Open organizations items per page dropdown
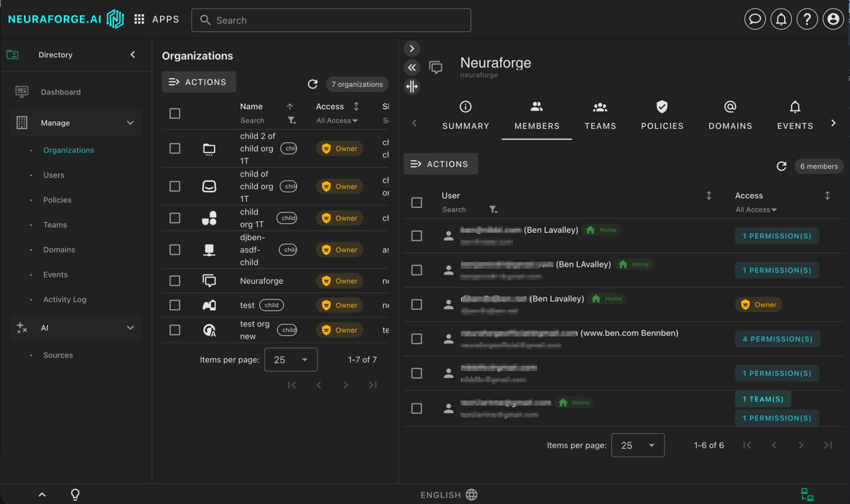Viewport: 850px width, 504px height. pos(291,360)
